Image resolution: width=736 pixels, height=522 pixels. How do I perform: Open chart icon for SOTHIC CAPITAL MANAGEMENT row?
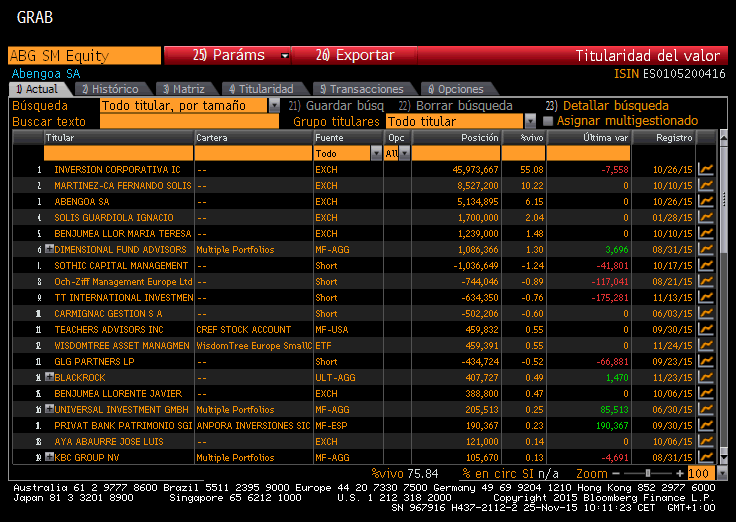[705, 265]
